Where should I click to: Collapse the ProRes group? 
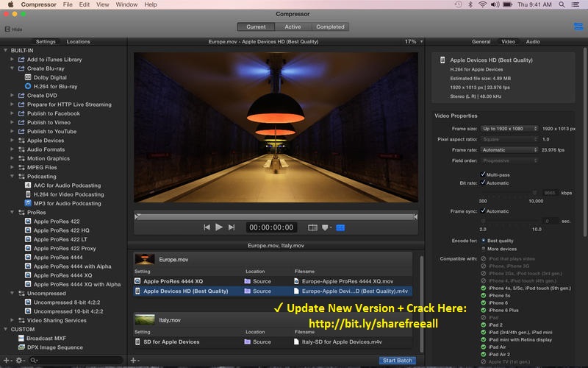click(12, 212)
